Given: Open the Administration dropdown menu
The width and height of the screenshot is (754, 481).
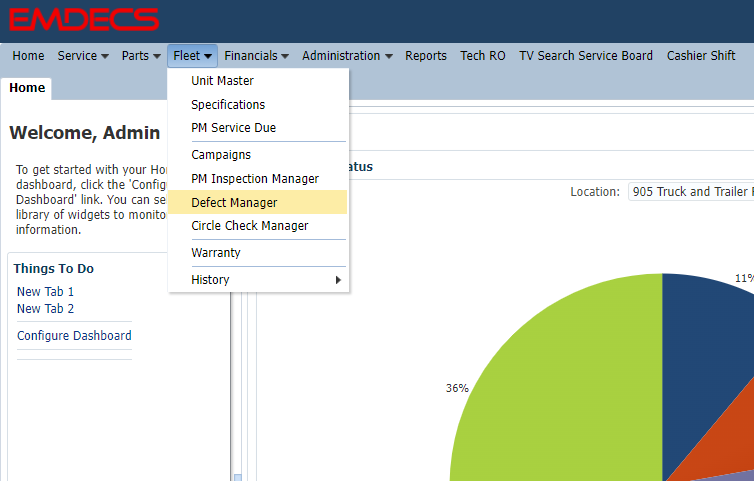Looking at the screenshot, I should 347,56.
